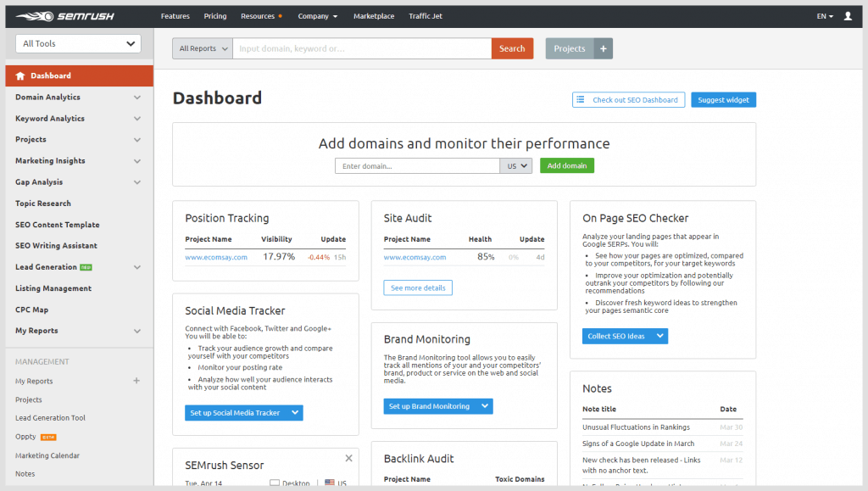Click the 85% health value
This screenshot has width=868, height=491.
[486, 257]
